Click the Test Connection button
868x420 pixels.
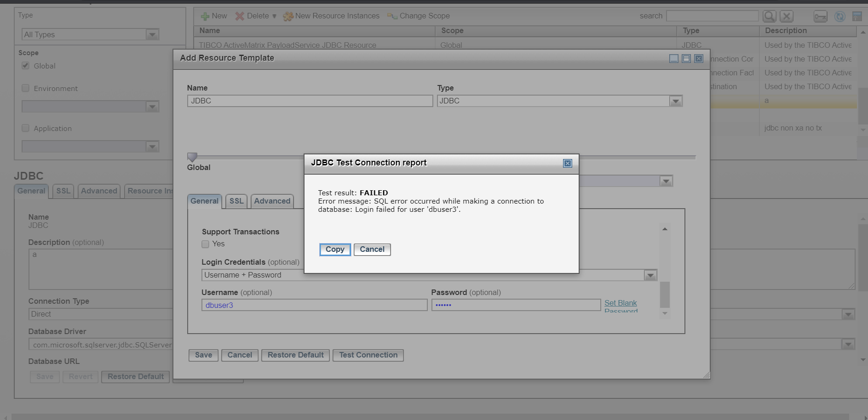pyautogui.click(x=368, y=355)
